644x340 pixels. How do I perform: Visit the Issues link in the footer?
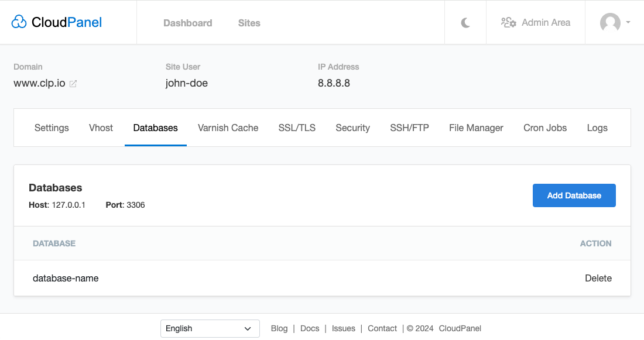[343, 328]
